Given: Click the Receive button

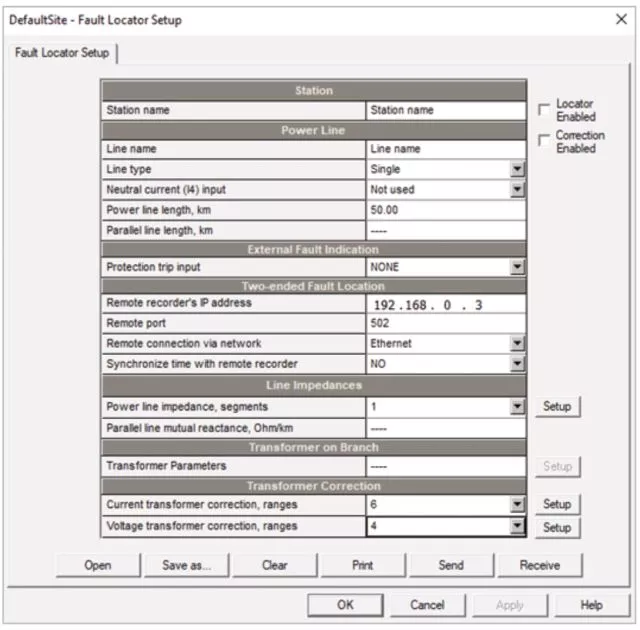Looking at the screenshot, I should (539, 565).
